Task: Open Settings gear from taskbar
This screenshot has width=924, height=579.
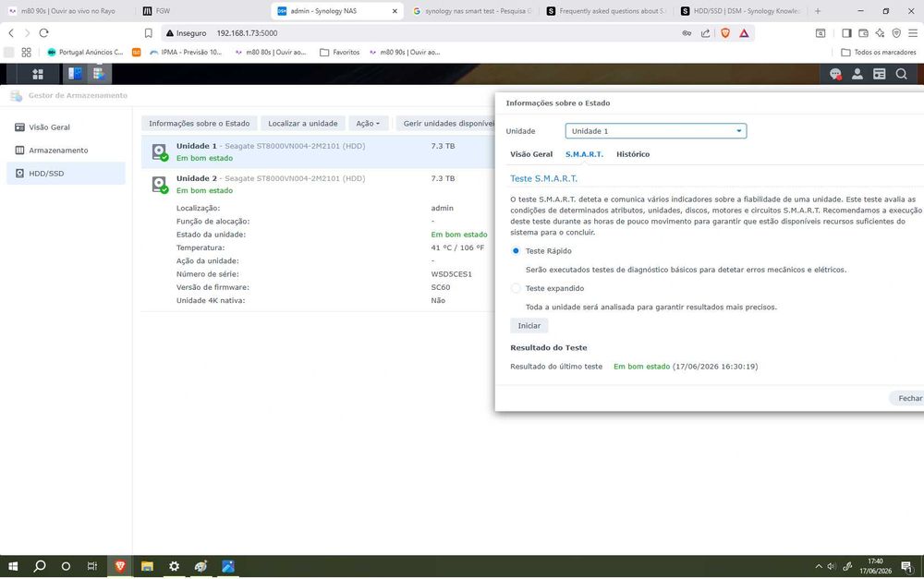Action: pos(174,566)
